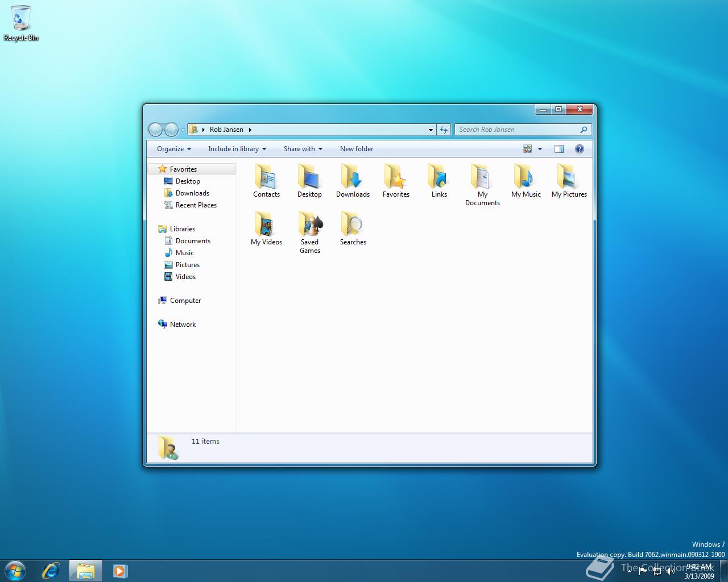This screenshot has width=728, height=582.
Task: Click the network tray icon
Action: click(657, 571)
